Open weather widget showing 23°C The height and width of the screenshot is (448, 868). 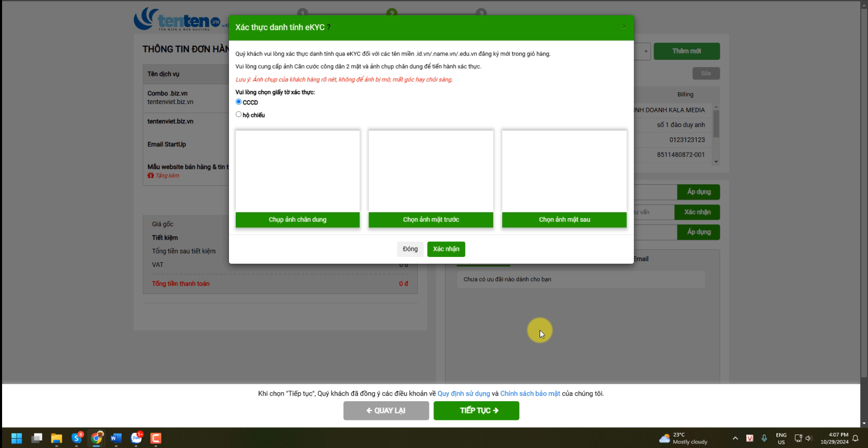683,438
